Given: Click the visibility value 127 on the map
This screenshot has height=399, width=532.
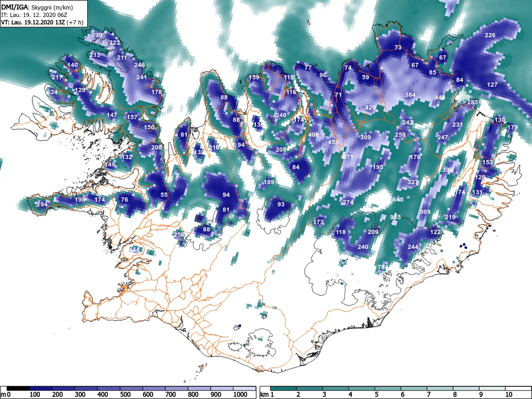Looking at the screenshot, I should [492, 85].
